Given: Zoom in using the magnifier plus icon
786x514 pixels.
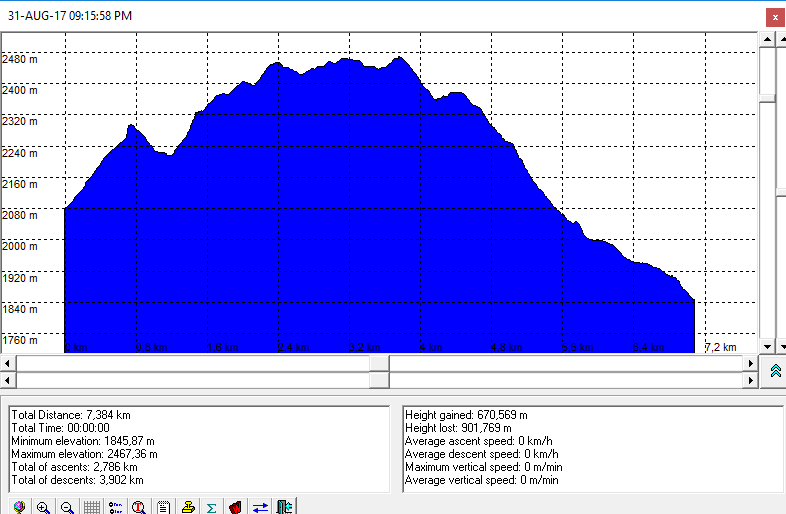Looking at the screenshot, I should pos(43,507).
